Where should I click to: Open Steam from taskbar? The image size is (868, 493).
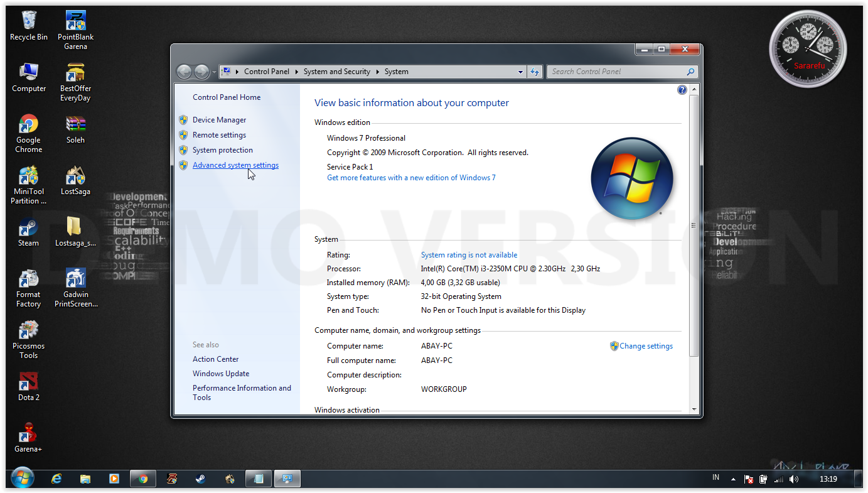coord(200,479)
